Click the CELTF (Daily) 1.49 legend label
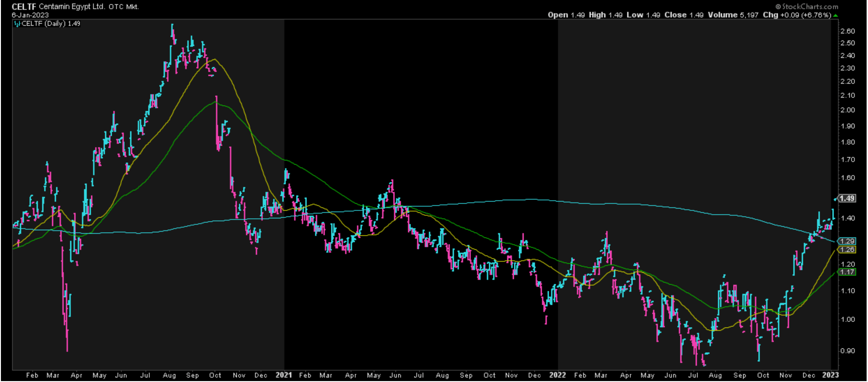 click(51, 23)
